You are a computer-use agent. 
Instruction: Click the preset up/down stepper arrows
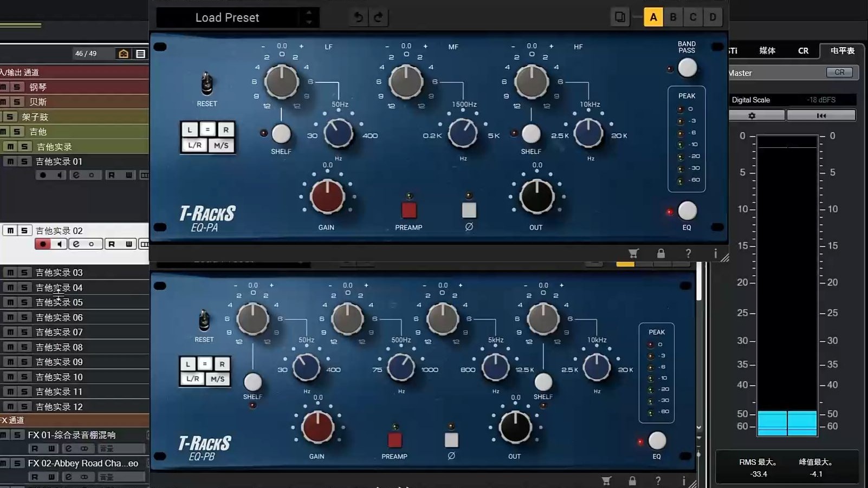coord(309,17)
